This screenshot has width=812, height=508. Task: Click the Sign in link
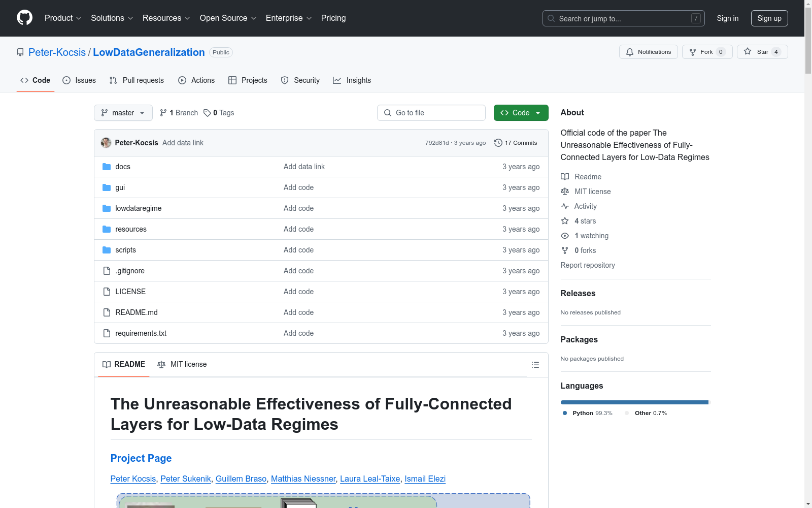coord(727,18)
